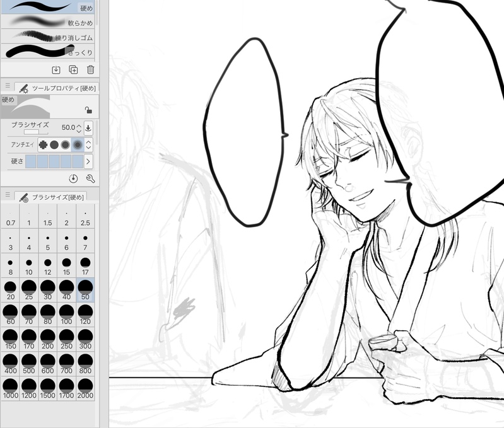The height and width of the screenshot is (428, 504).
Task: Open the sub tool detail wrench icon
Action: 91,178
